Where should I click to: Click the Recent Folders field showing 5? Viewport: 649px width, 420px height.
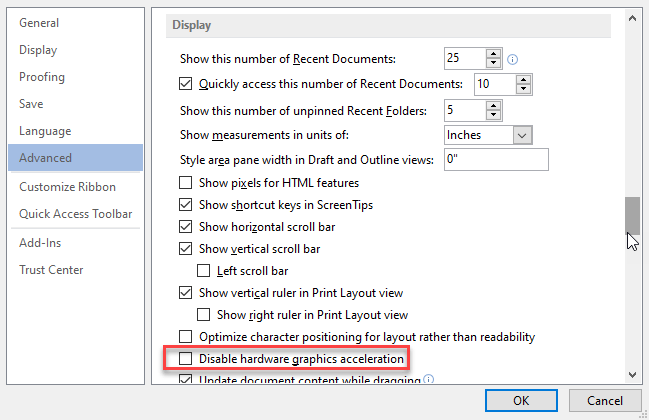coord(465,110)
